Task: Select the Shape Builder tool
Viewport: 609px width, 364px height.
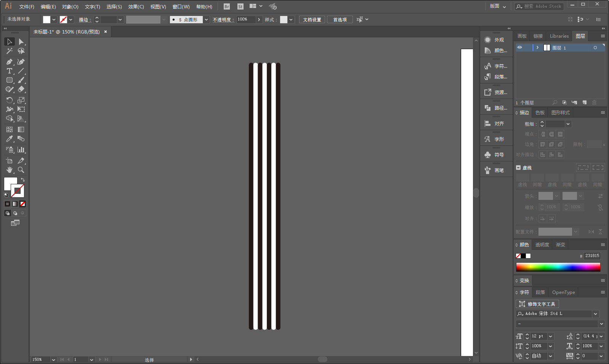Action: pyautogui.click(x=10, y=118)
